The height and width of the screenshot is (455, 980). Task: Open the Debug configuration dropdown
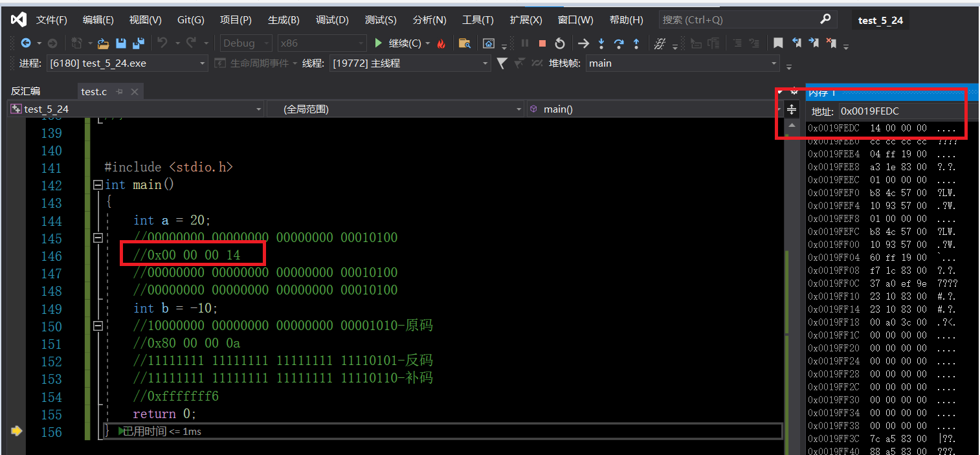pyautogui.click(x=246, y=43)
